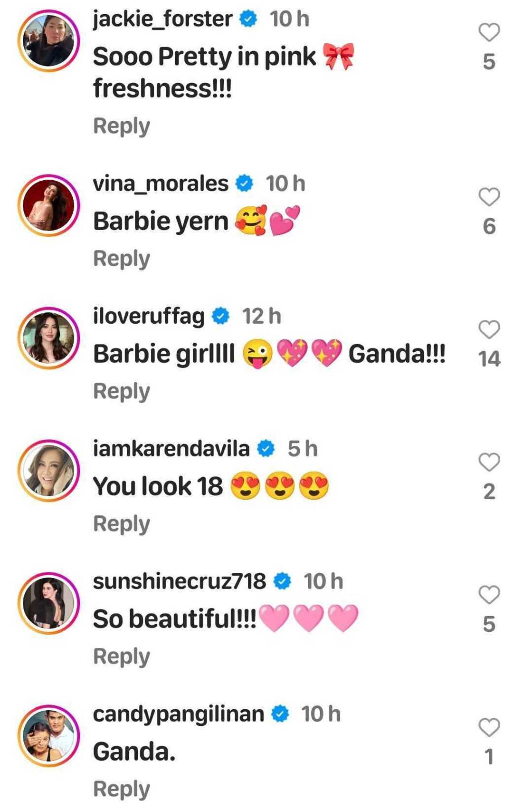532x811 pixels.
Task: Tap the heart next to candypangilinan's comment
Action: 489,727
